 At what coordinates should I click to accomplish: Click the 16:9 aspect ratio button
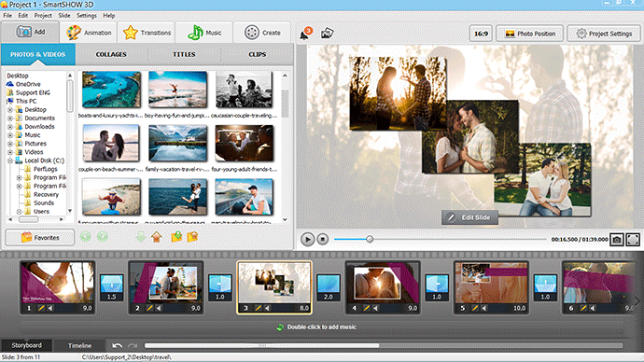point(481,34)
